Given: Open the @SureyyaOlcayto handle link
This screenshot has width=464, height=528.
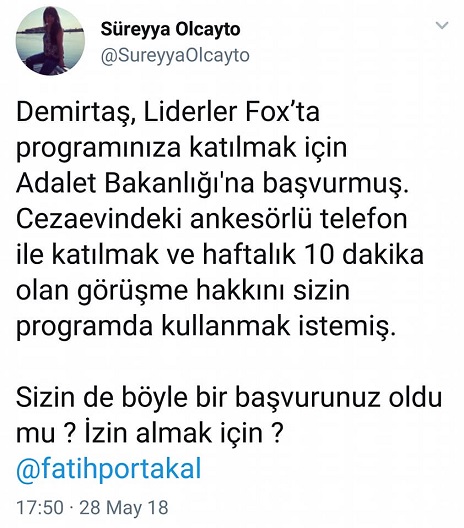Looking at the screenshot, I should [x=175, y=56].
